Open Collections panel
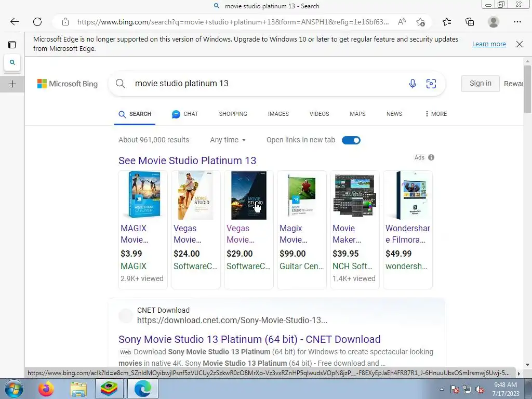 click(470, 22)
